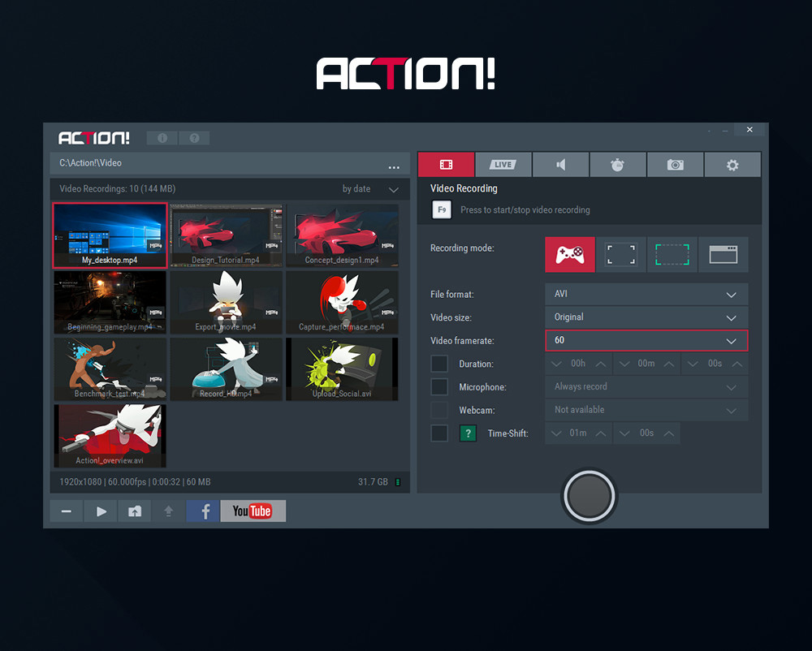Decrease Duration hours with down arrow
The width and height of the screenshot is (812, 651).
[556, 364]
